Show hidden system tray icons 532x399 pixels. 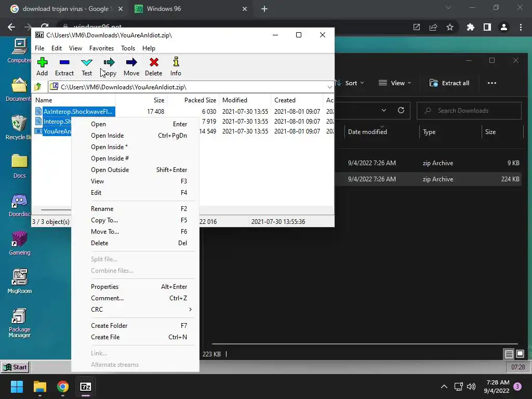pos(444,387)
